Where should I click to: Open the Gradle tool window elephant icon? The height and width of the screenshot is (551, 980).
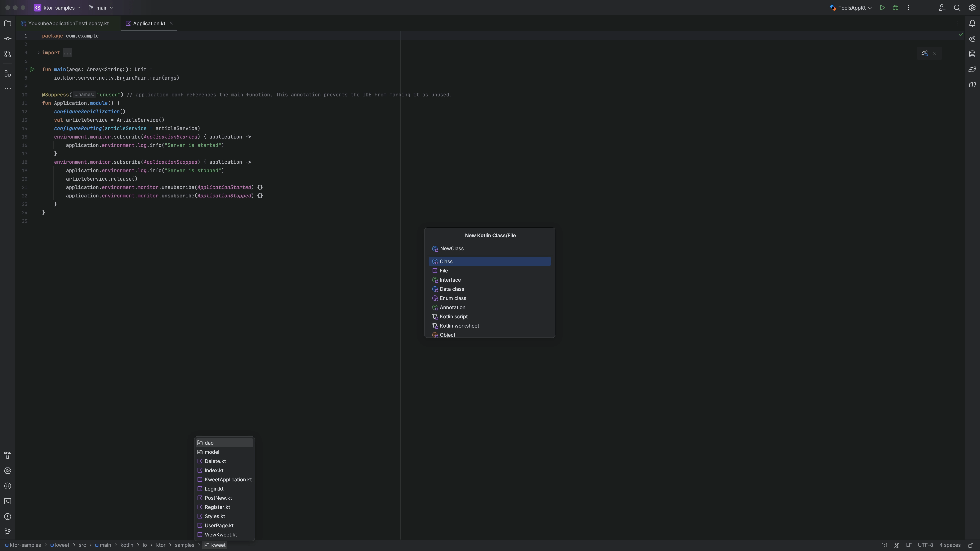click(972, 69)
